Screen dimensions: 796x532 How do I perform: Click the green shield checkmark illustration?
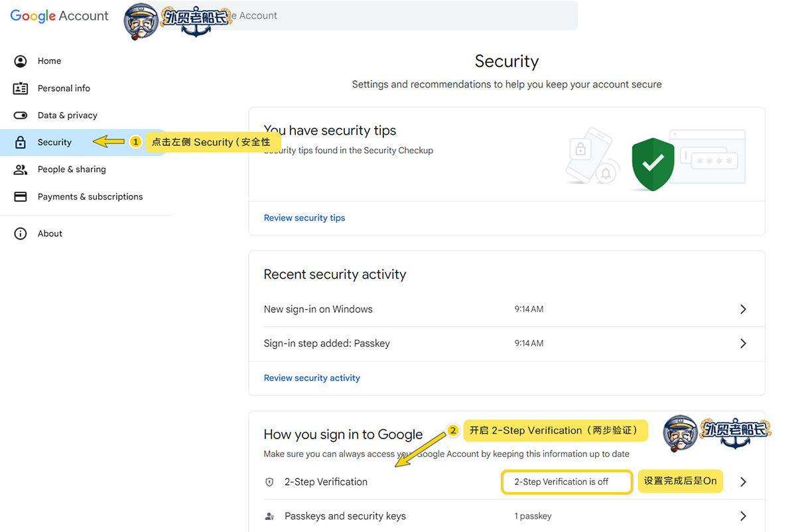coord(653,164)
